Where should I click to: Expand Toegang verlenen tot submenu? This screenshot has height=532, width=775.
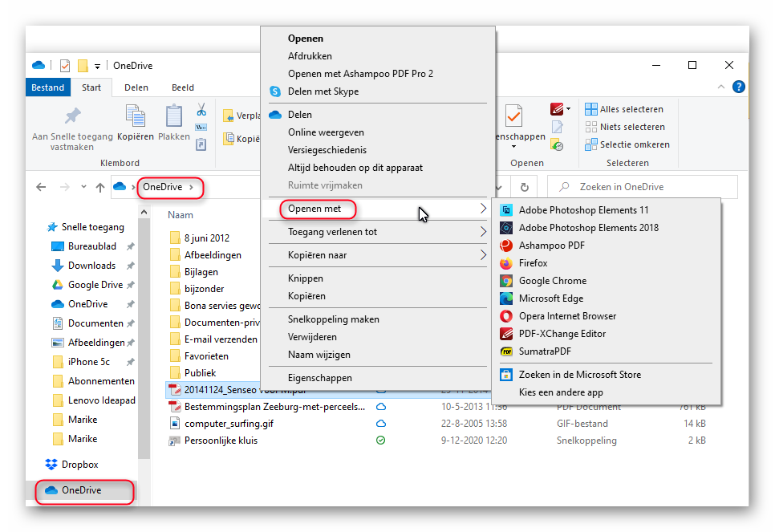click(x=378, y=232)
